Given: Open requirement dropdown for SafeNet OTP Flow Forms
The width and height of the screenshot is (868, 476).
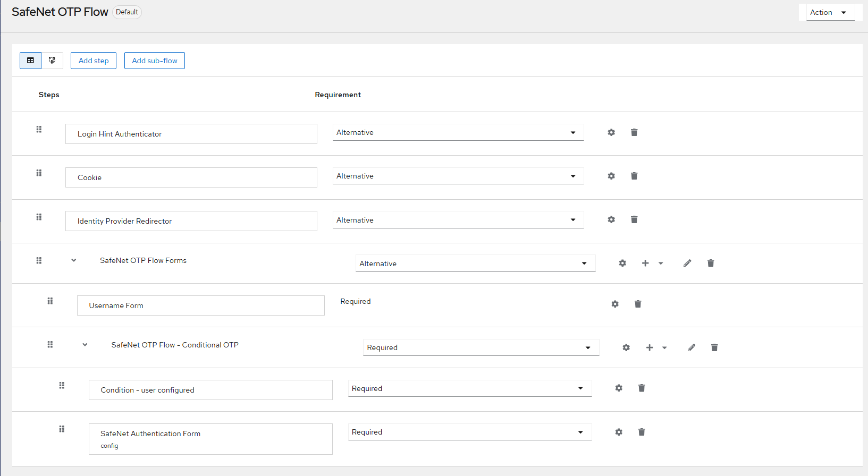Looking at the screenshot, I should click(x=475, y=263).
